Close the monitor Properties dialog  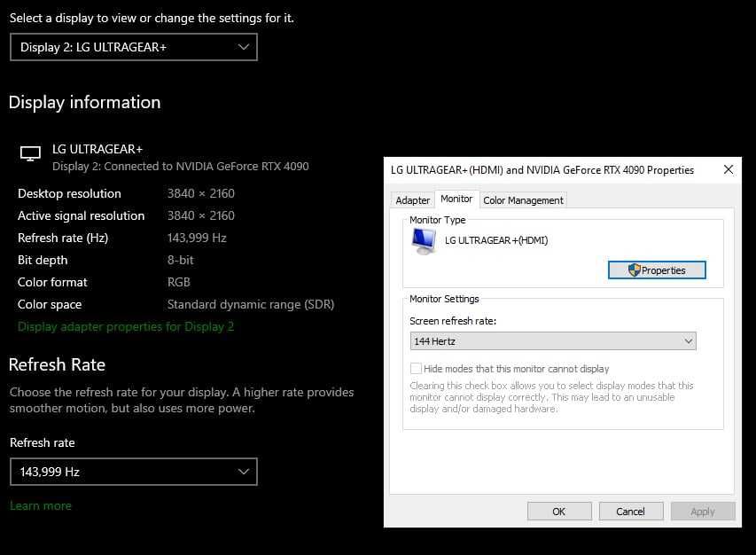pyautogui.click(x=729, y=169)
